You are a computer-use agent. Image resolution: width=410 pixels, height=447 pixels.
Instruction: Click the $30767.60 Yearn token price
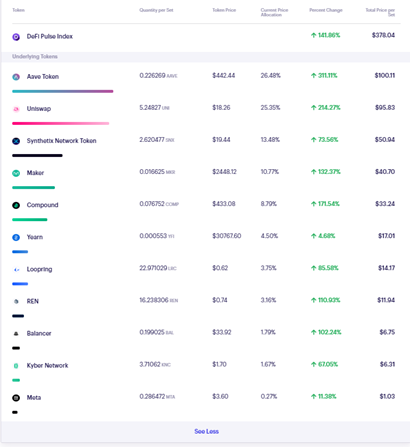click(227, 236)
